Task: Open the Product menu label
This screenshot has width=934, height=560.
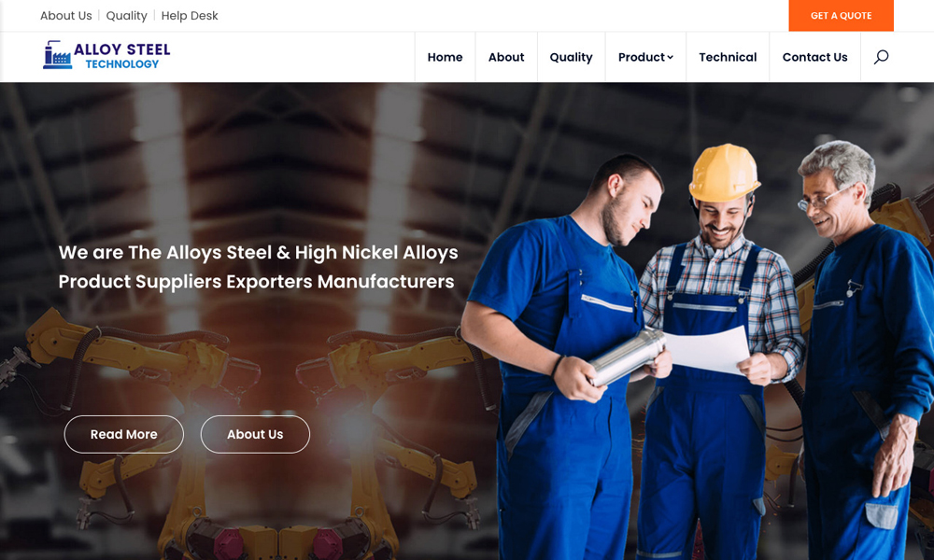Action: [x=641, y=57]
